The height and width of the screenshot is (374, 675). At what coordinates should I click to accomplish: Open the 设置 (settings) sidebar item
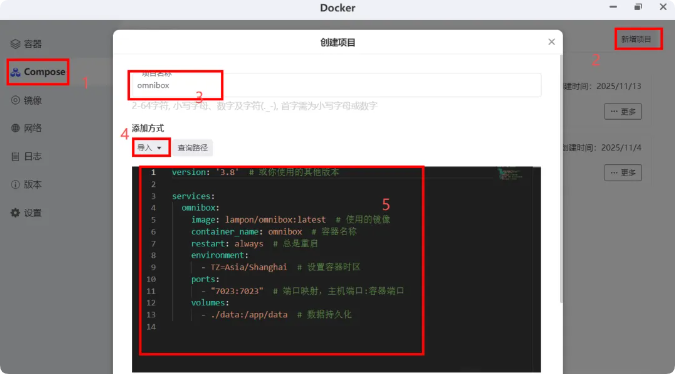(x=26, y=213)
